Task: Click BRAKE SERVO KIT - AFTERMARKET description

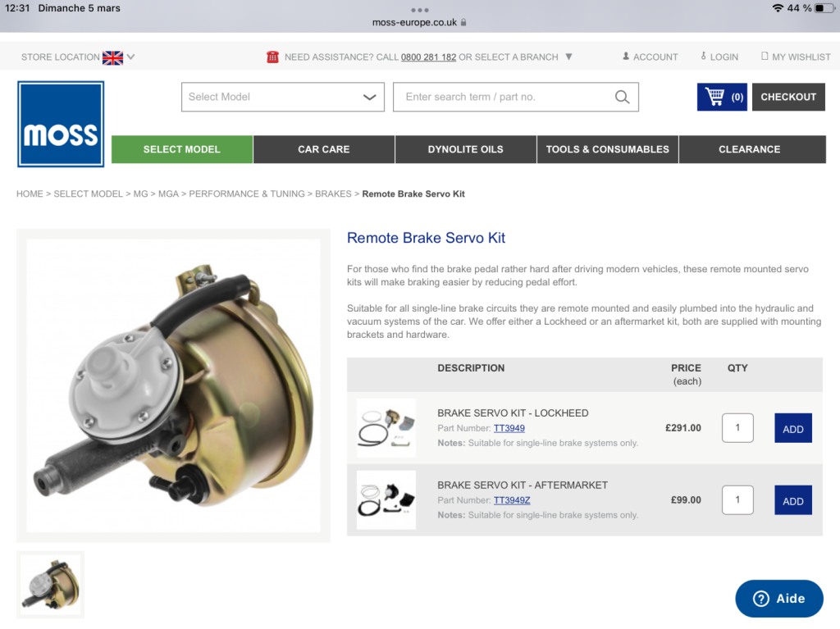Action: click(523, 485)
